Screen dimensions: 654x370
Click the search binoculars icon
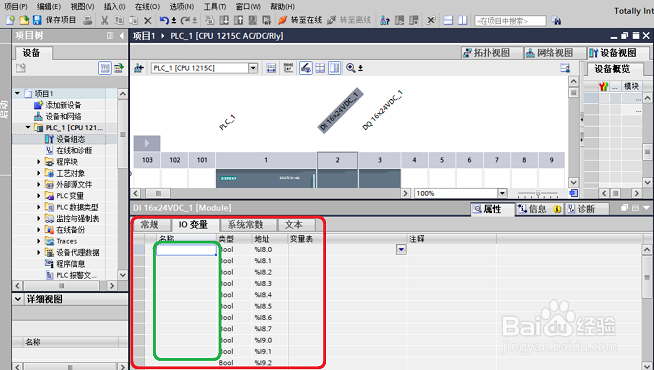tap(556, 20)
